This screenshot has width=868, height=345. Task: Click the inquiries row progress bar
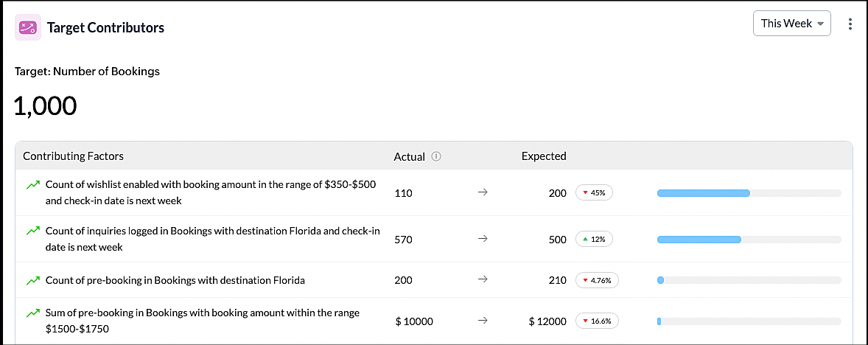pos(749,240)
